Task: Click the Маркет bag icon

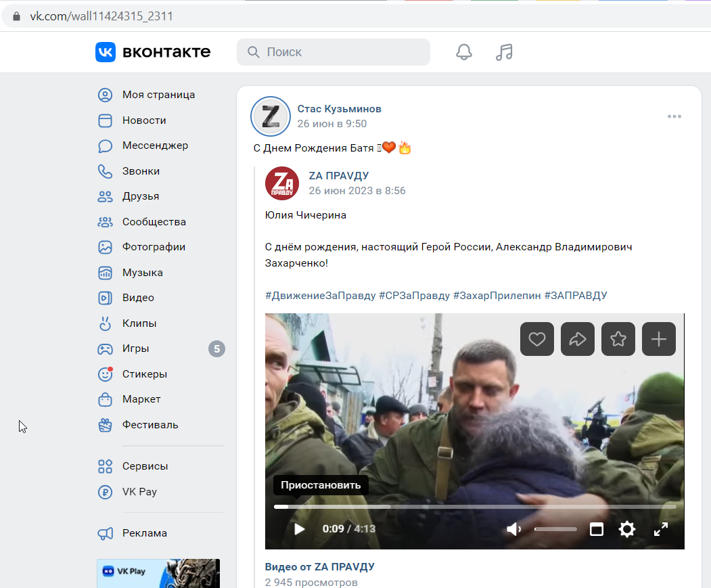Action: pyautogui.click(x=106, y=399)
